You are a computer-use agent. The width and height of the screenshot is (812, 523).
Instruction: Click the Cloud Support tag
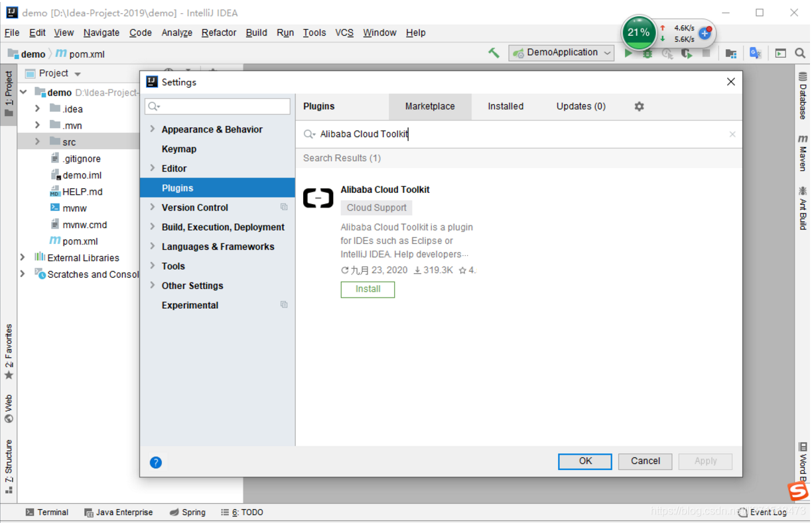tap(376, 207)
